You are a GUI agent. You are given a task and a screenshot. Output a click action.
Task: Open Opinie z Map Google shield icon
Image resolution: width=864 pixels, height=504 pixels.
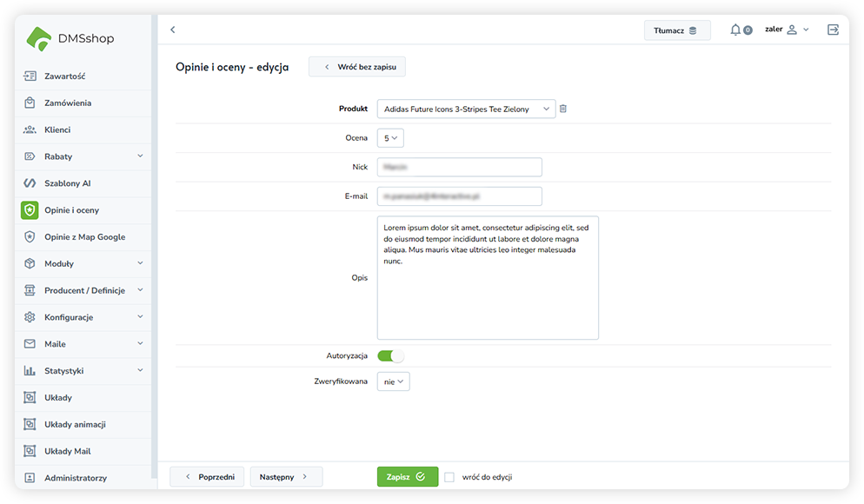(30, 236)
